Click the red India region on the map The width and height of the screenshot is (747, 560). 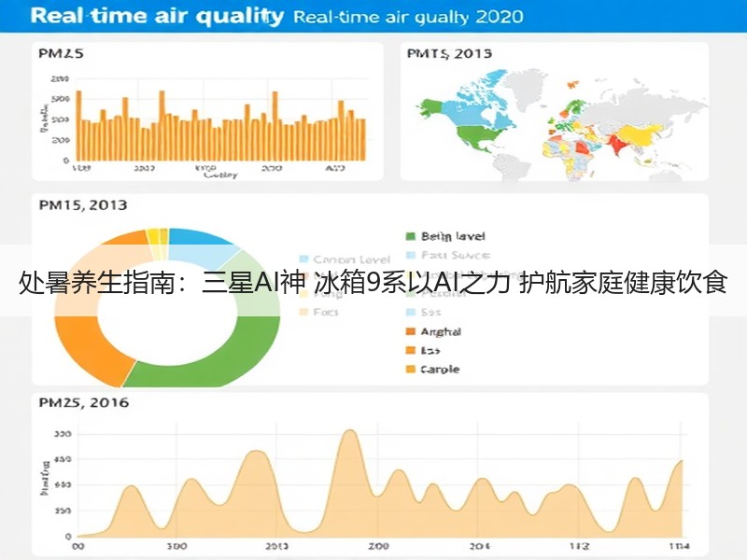coord(617,145)
